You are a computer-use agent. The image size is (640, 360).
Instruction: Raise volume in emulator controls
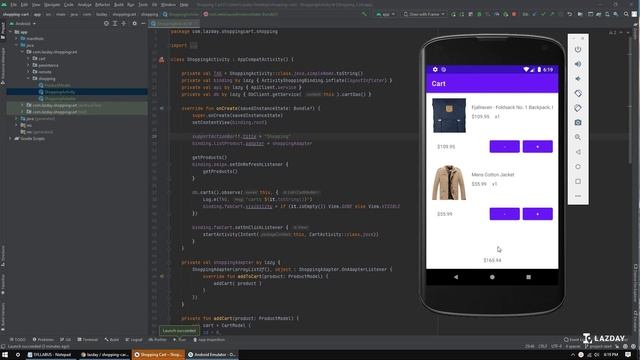[x=578, y=64]
